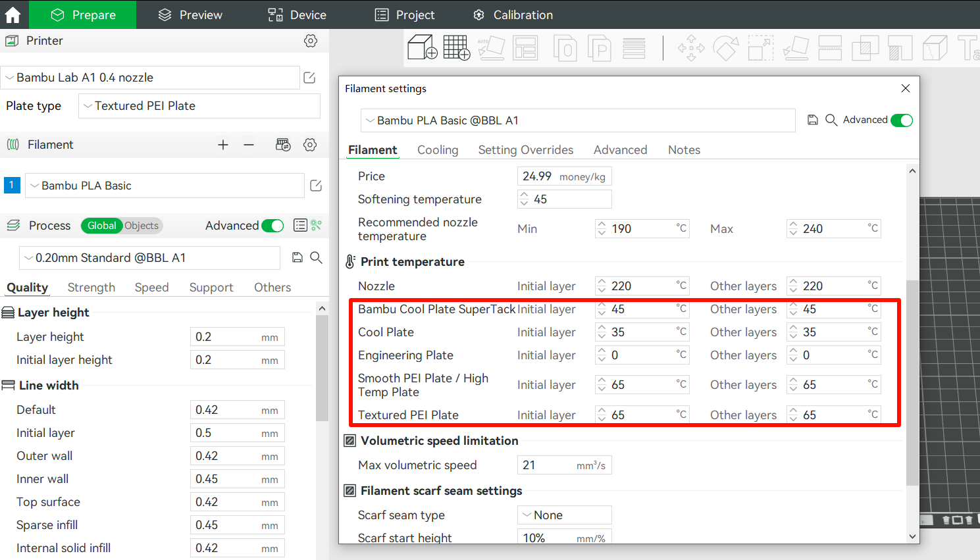This screenshot has width=980, height=560.
Task: Edit the Bambu Lab A1 printer preset
Action: point(309,78)
